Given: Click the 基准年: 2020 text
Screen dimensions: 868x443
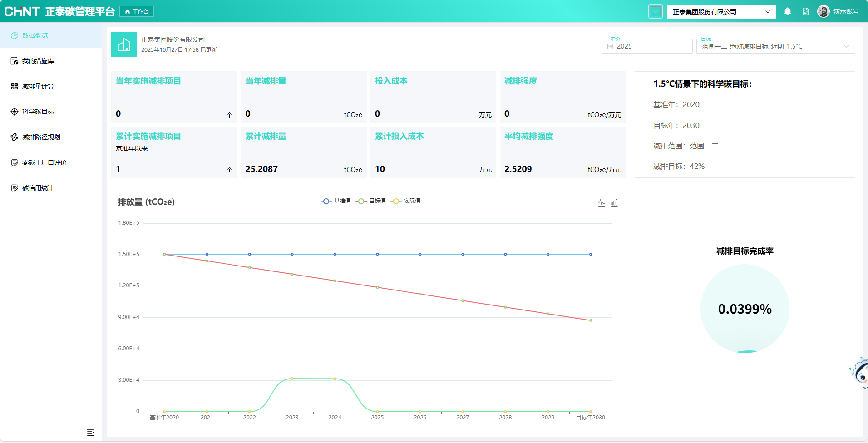Looking at the screenshot, I should click(676, 105).
